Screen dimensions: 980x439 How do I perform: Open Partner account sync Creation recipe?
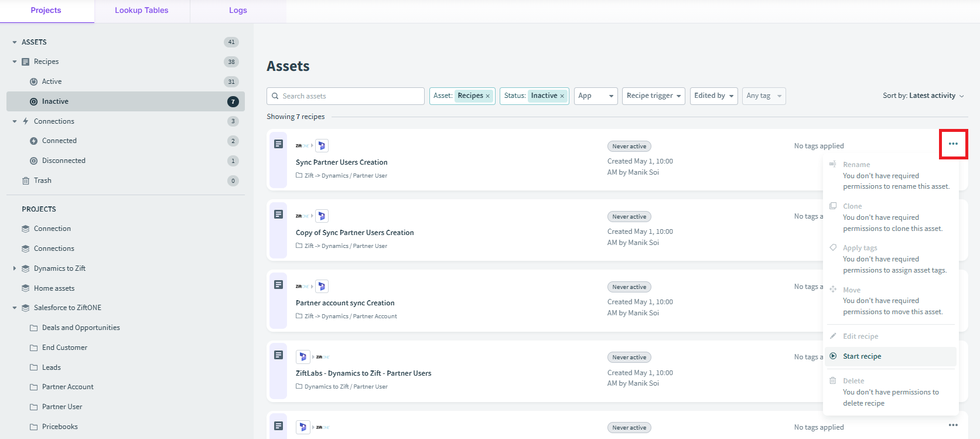pos(345,303)
